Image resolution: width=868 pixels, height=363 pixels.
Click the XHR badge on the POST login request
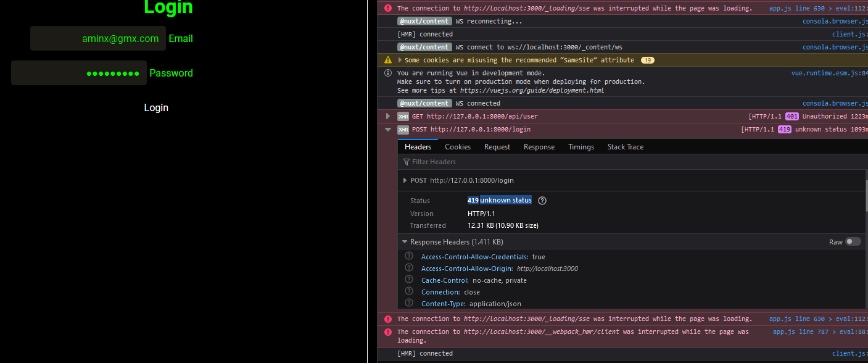403,129
